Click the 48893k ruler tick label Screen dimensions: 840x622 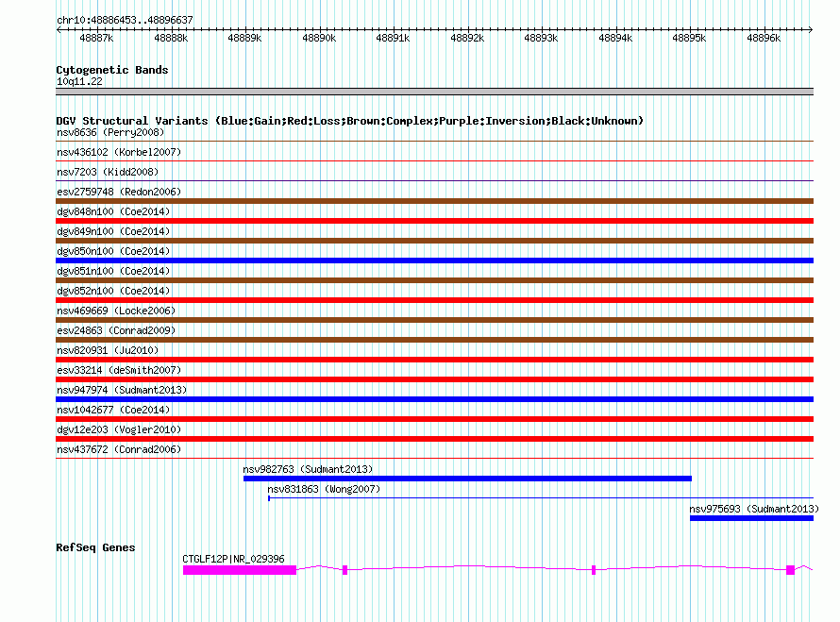point(541,38)
